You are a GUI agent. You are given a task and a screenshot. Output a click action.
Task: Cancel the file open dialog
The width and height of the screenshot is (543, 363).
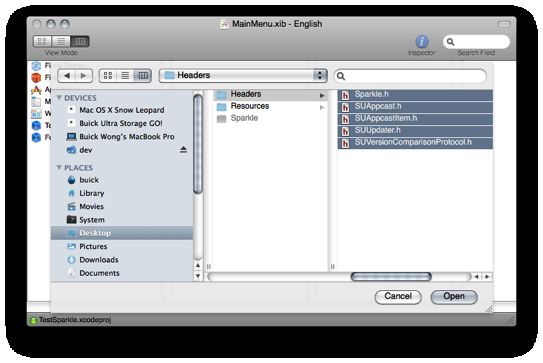tap(398, 296)
